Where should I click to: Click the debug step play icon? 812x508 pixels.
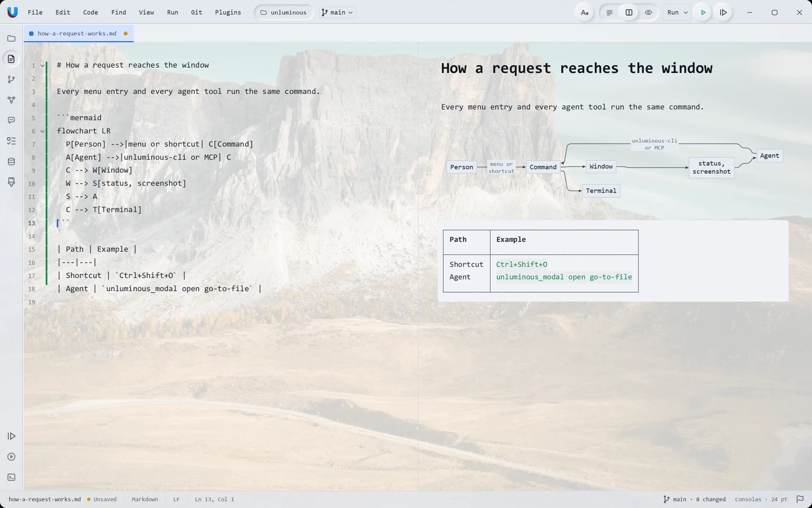pyautogui.click(x=723, y=13)
